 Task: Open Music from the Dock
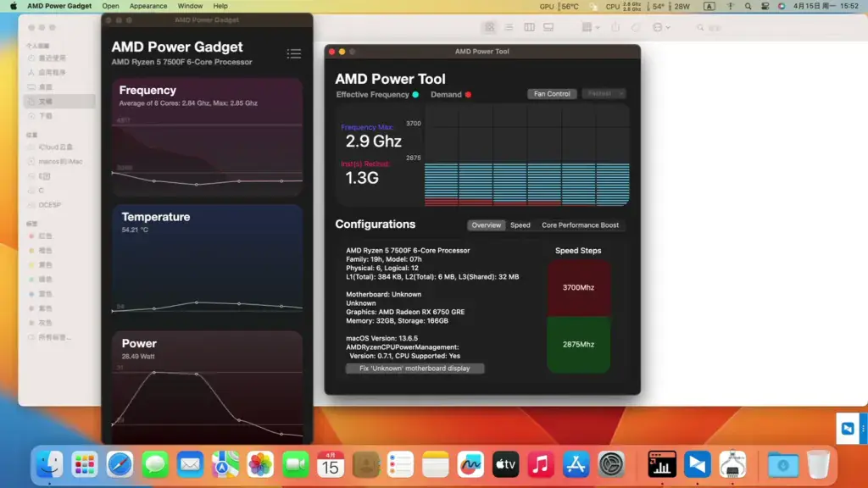pos(541,464)
